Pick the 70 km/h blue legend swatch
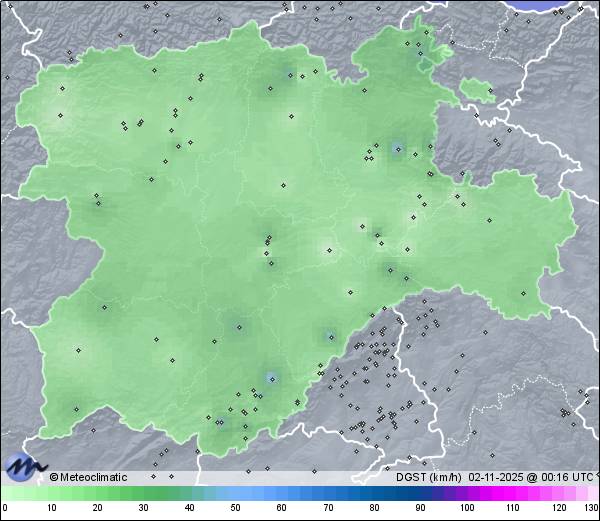 (x=328, y=494)
